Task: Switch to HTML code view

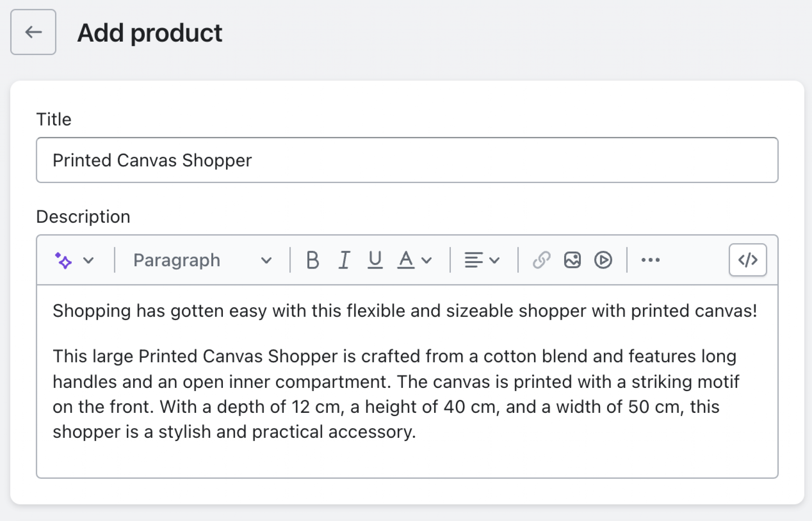Action: coord(747,260)
